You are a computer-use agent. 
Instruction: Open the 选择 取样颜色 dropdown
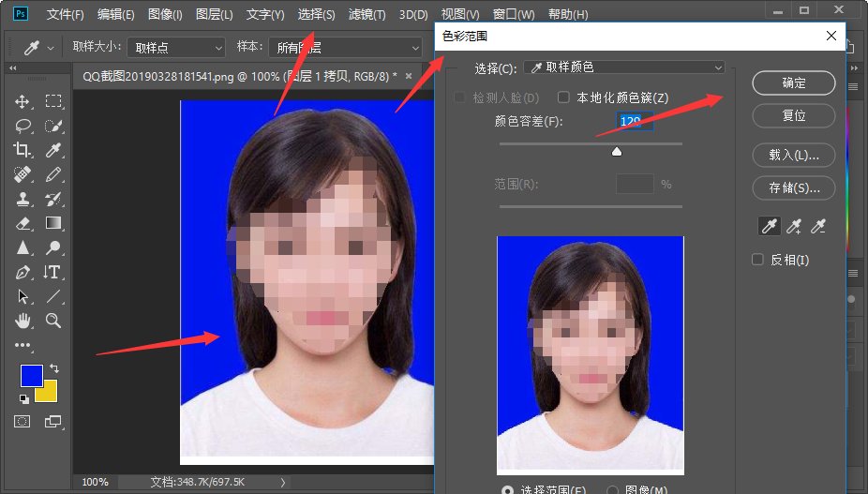tap(624, 67)
